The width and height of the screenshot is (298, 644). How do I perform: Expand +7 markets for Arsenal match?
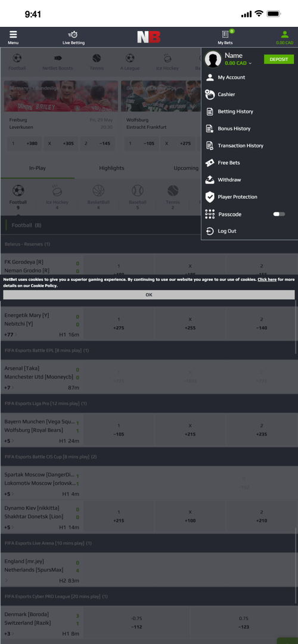pos(8,388)
